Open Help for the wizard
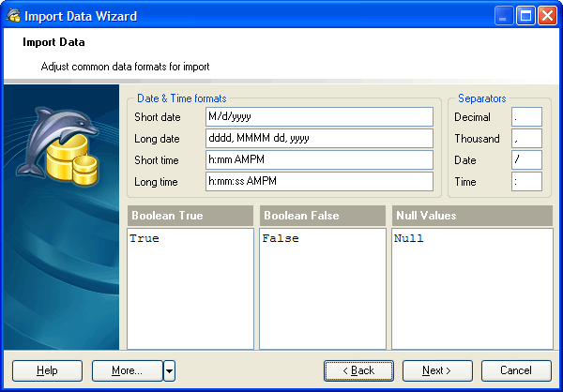The image size is (563, 392). click(47, 370)
